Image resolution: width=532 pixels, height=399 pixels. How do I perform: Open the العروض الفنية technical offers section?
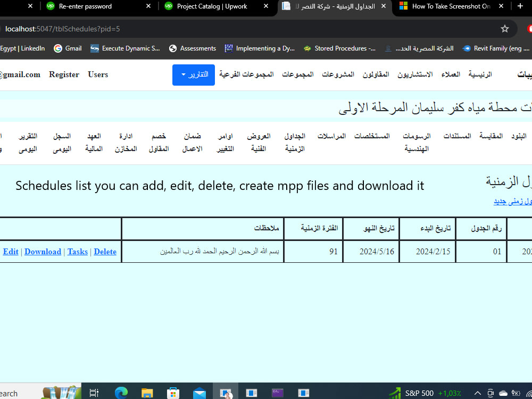click(259, 142)
